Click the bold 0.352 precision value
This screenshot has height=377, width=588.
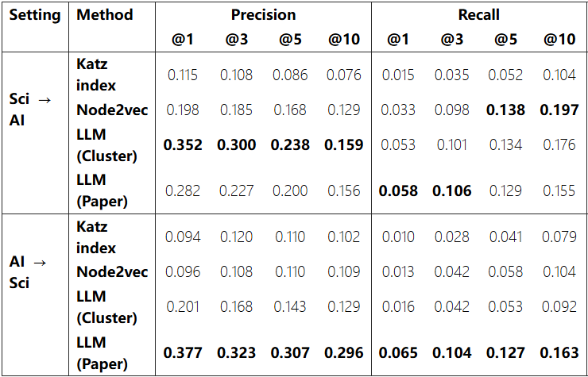[183, 145]
